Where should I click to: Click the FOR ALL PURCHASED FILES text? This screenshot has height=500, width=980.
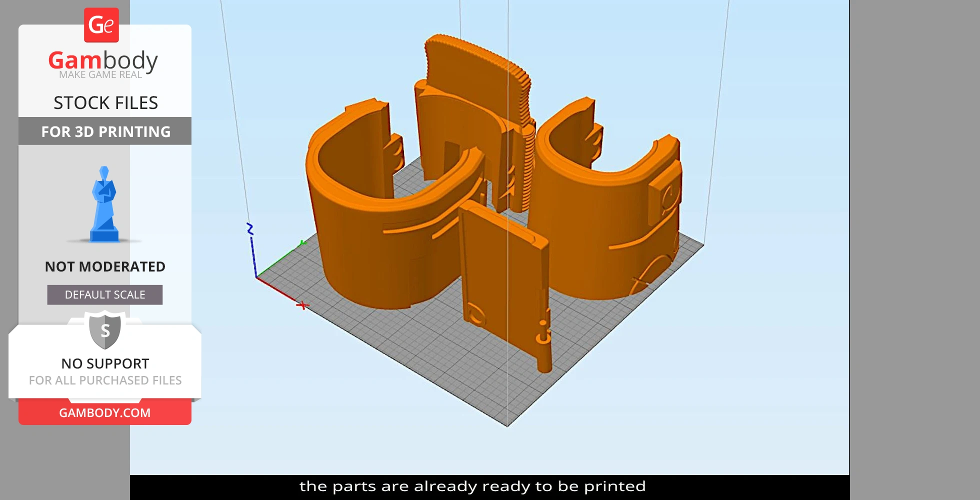[105, 380]
